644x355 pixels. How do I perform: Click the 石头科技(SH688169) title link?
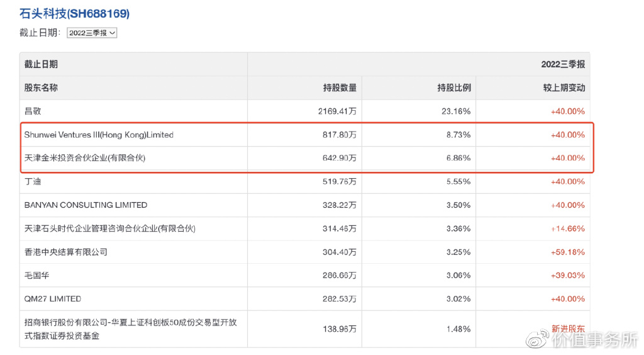(75, 13)
